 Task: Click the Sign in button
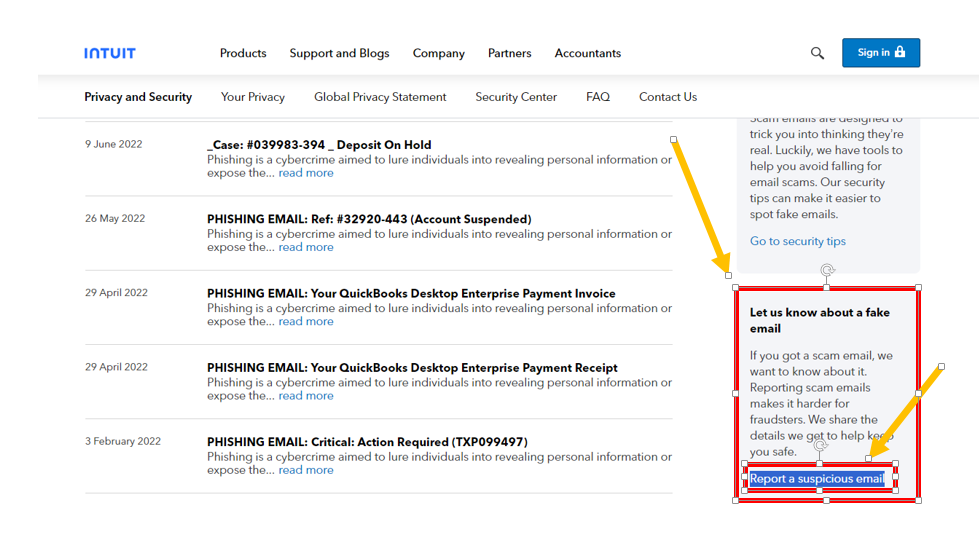pos(880,52)
